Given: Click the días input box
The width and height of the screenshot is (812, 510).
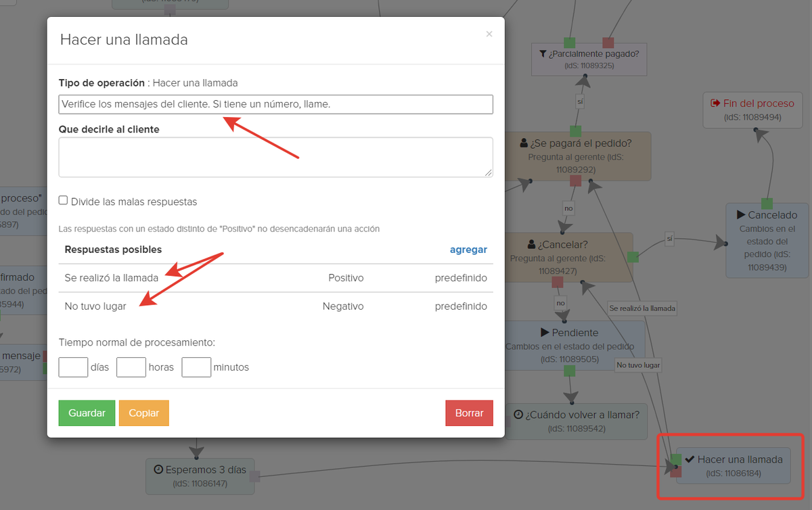Looking at the screenshot, I should point(73,367).
